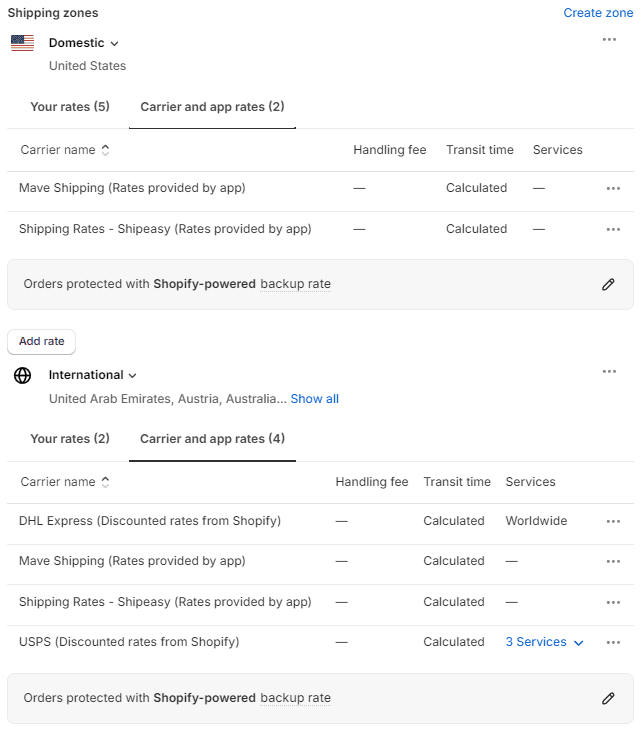643x732 pixels.
Task: Switch to International Your rates (2) tab
Action: 70,438
